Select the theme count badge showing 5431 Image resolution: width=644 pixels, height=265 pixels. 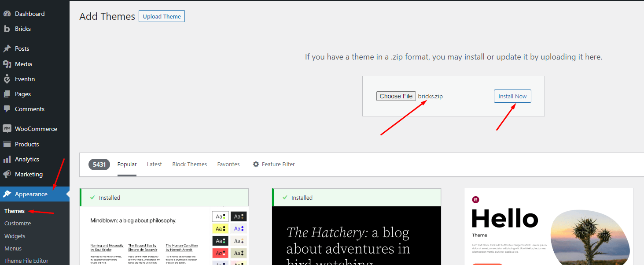point(99,164)
